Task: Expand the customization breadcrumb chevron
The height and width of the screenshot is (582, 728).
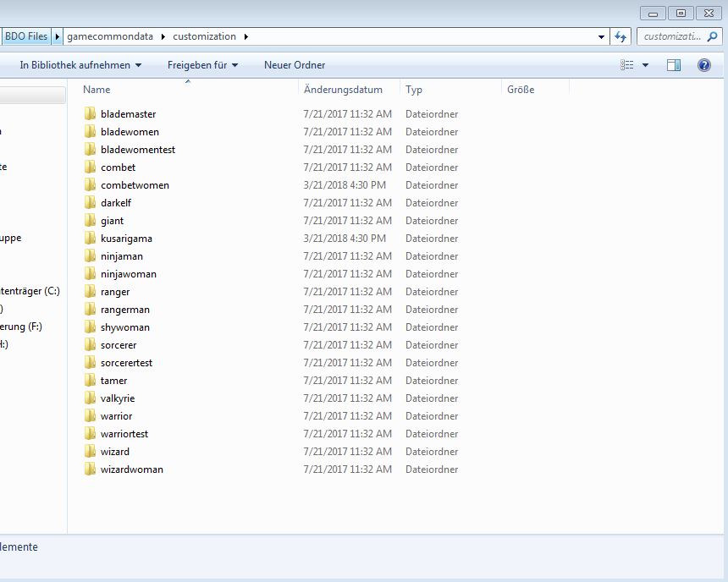Action: [x=245, y=36]
